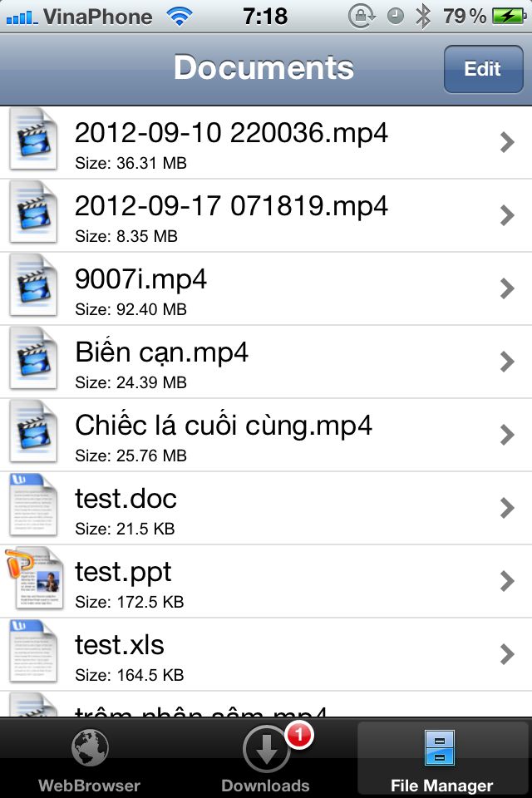Open the file named test.ppt
Viewport: 532px width, 798px height.
point(266,581)
